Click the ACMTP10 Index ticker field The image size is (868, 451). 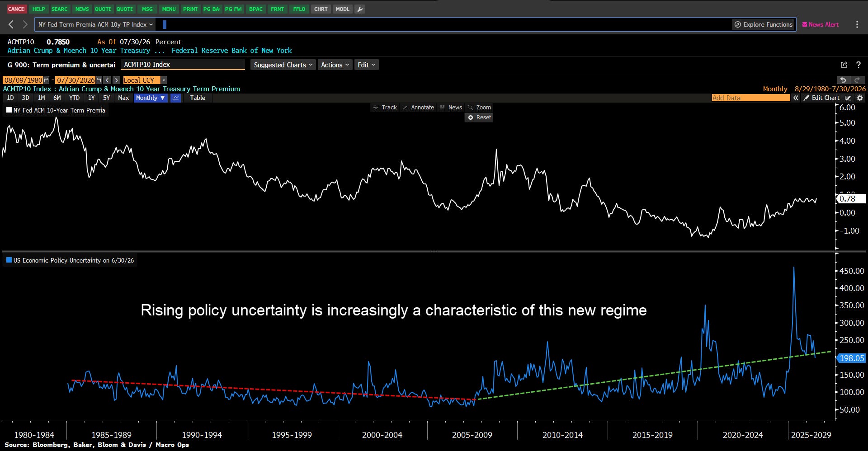pyautogui.click(x=183, y=65)
